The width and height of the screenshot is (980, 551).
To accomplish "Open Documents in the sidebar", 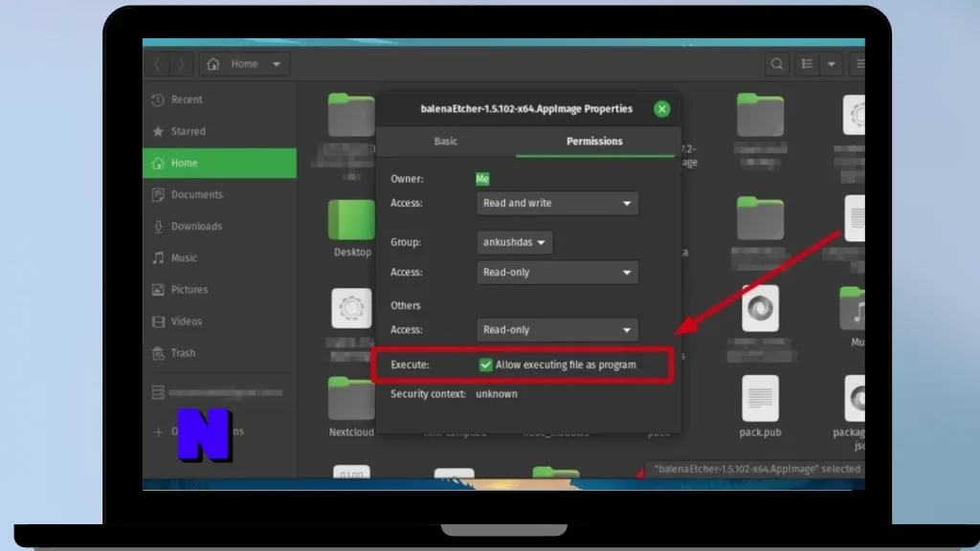I will tap(219, 195).
